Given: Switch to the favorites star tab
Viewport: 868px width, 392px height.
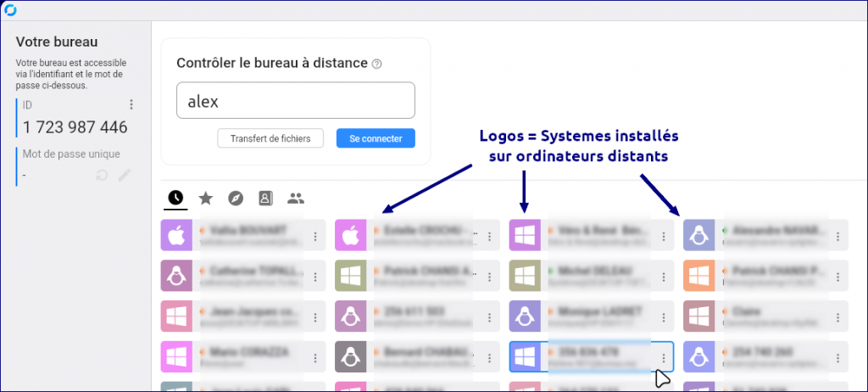Looking at the screenshot, I should 205,198.
